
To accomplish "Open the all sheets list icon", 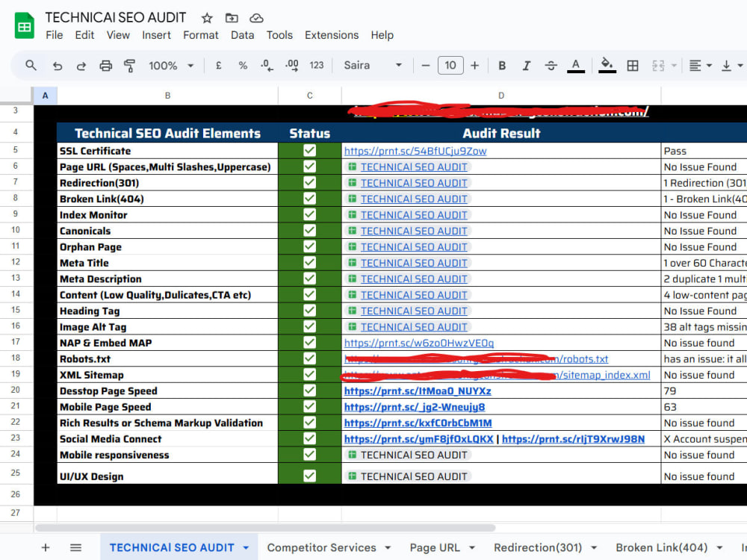I will click(x=75, y=547).
